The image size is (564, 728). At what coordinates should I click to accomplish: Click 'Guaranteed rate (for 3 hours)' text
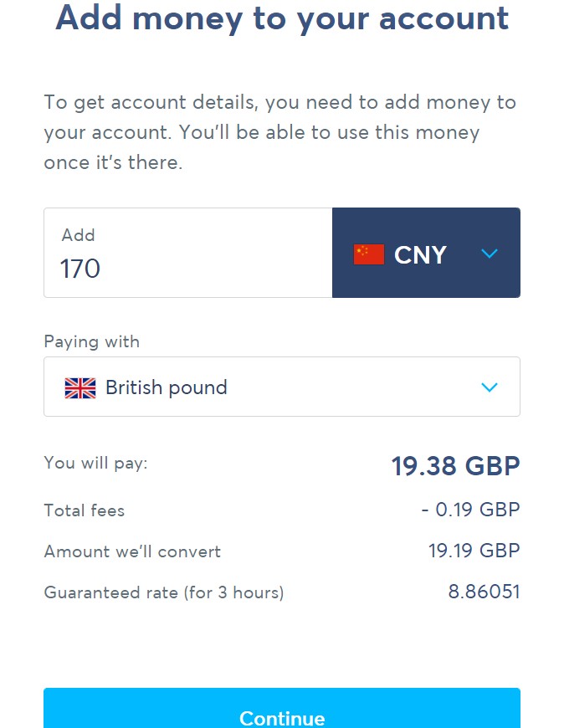pyautogui.click(x=164, y=593)
